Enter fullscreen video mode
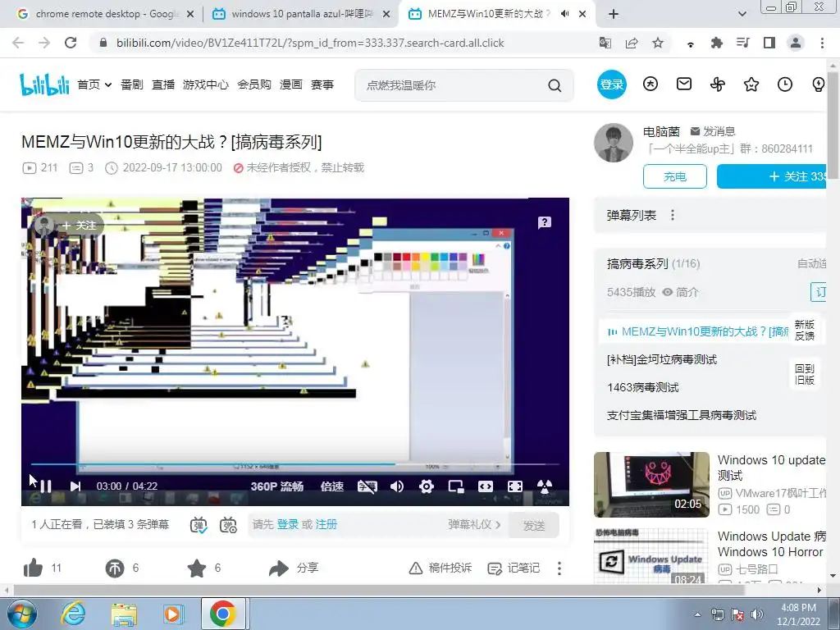840x630 pixels. tap(515, 486)
